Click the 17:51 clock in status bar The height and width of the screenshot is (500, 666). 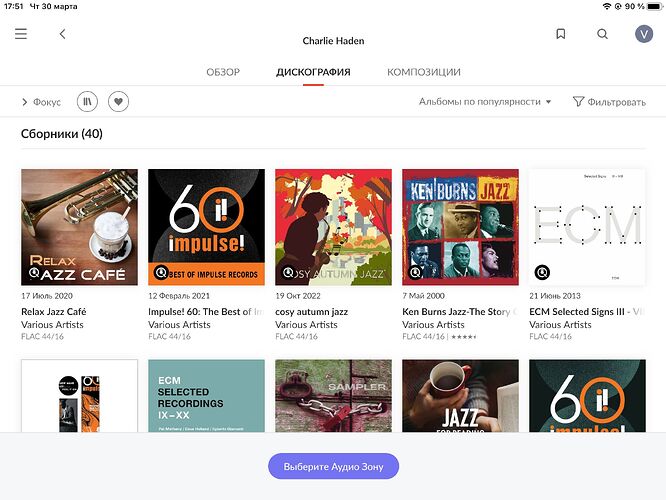pos(13,6)
